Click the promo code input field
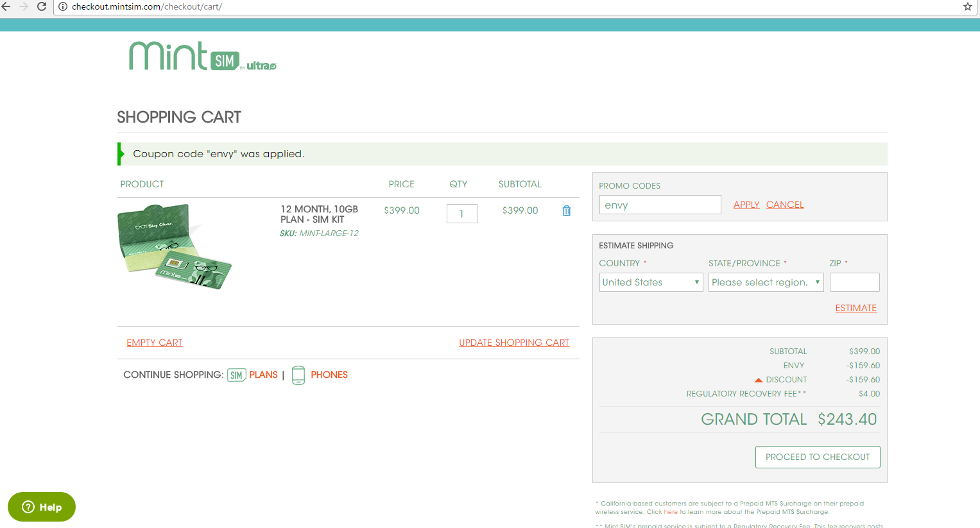Viewport: 980px width, 528px height. click(x=660, y=205)
